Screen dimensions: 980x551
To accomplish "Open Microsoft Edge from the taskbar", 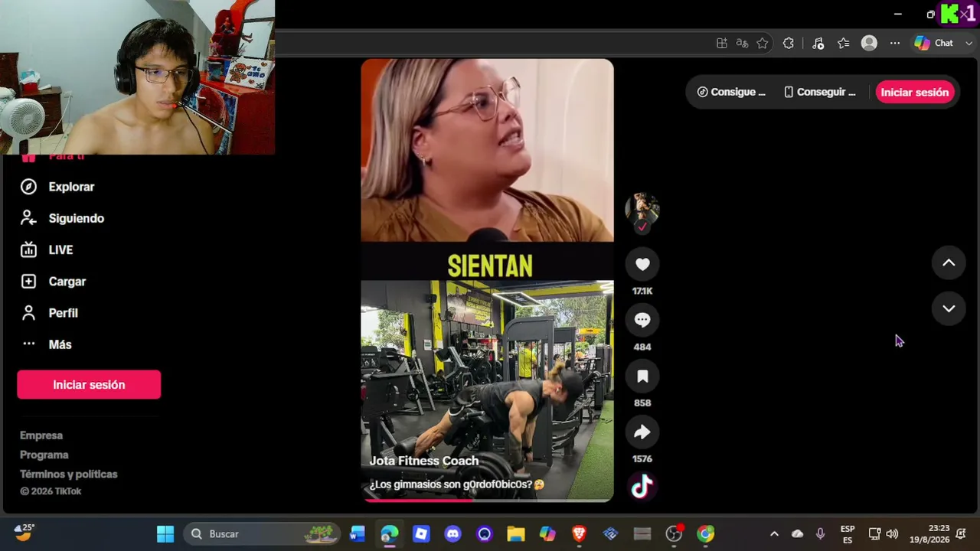I will click(390, 534).
